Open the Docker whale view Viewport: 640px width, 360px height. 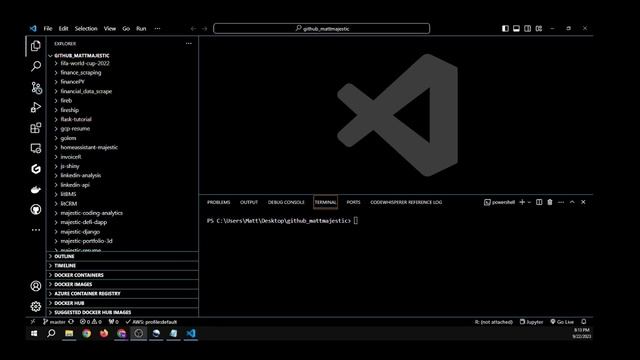36,189
